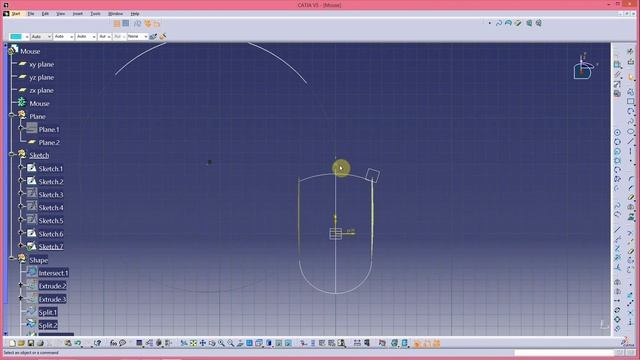The width and height of the screenshot is (640, 360).
Task: Click the Open file folder icon
Action: [21, 343]
